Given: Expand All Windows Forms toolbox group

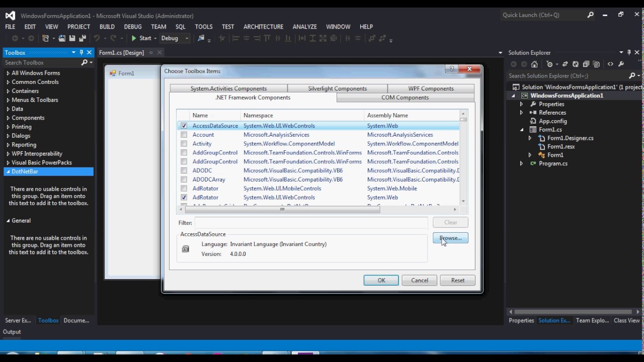Looking at the screenshot, I should pyautogui.click(x=8, y=73).
